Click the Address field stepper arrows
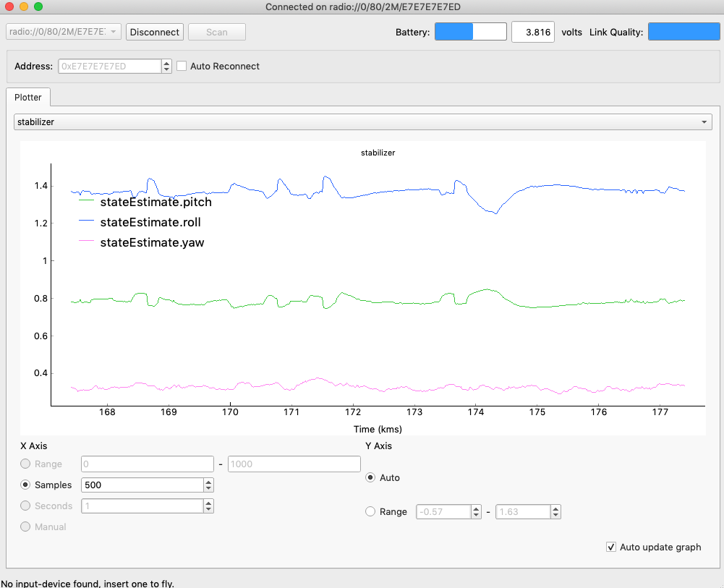Viewport: 724px width, 588px height. (x=167, y=67)
